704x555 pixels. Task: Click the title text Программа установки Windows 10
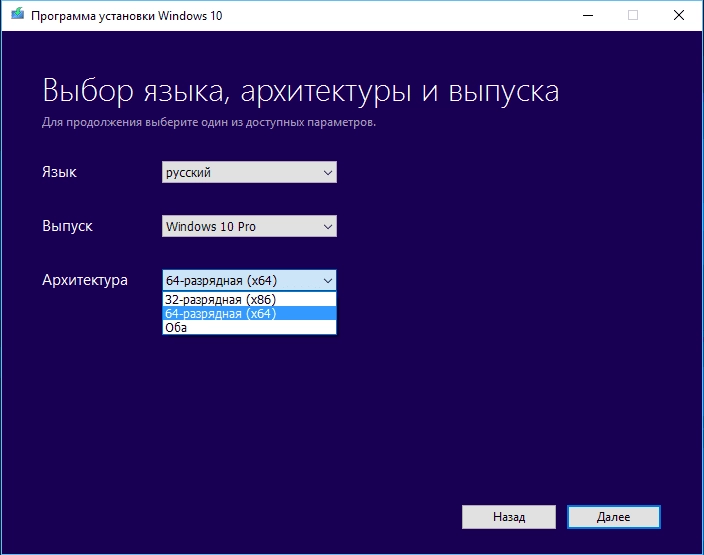(x=127, y=16)
